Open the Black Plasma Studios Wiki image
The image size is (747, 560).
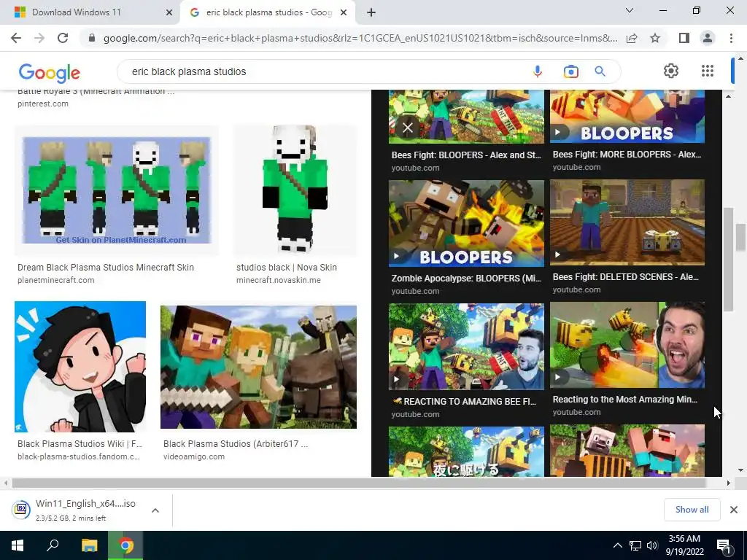pos(80,367)
